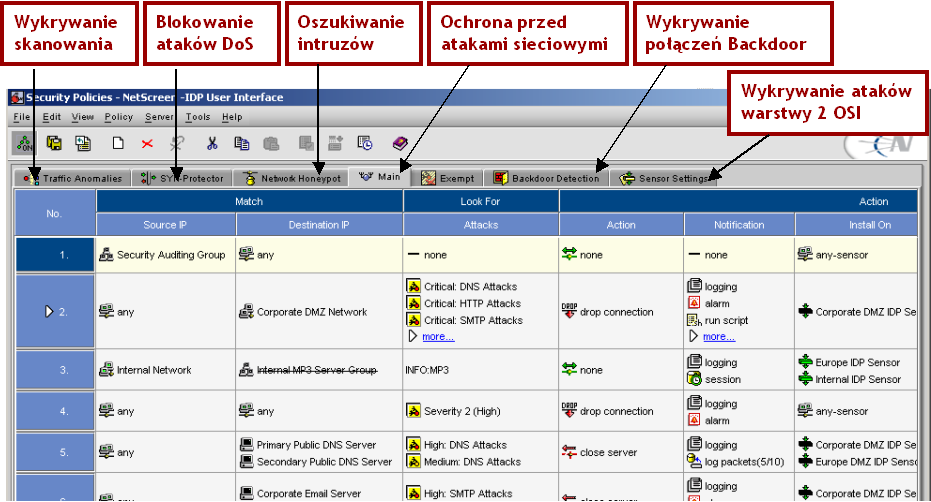Switch to the Exempt tab
Screen dimensions: 931x502
[x=447, y=178]
